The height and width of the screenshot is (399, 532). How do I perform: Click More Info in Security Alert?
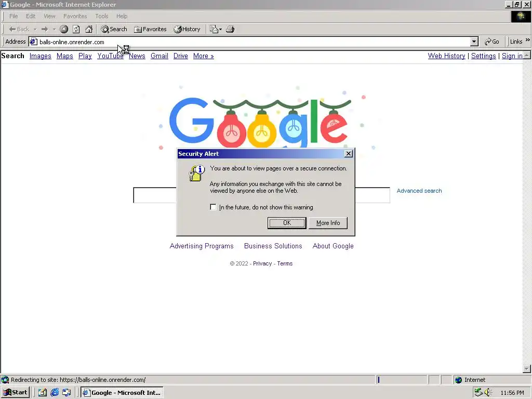tap(328, 223)
